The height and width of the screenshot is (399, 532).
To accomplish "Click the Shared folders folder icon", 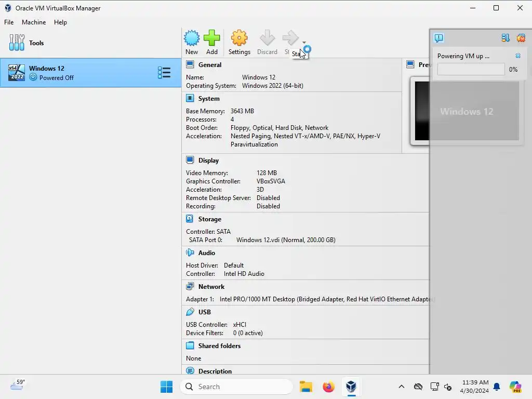I will pyautogui.click(x=190, y=345).
